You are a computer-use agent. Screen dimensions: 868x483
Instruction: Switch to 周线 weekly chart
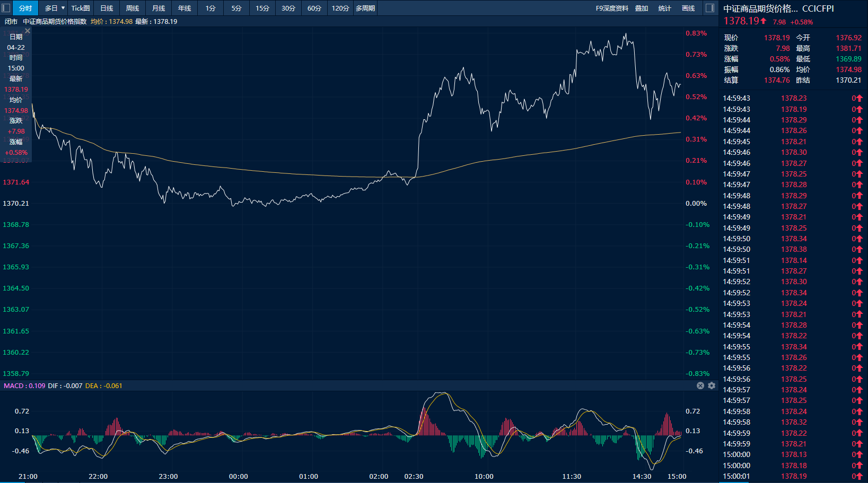coord(133,8)
